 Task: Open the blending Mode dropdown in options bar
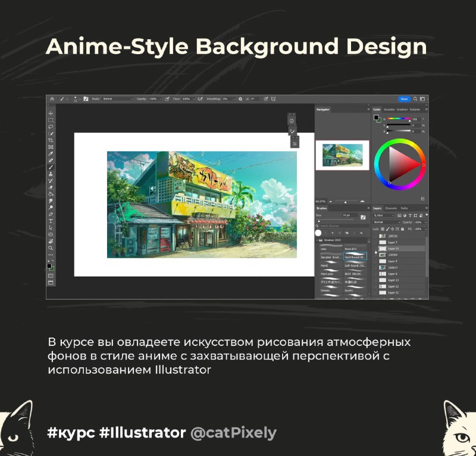tap(117, 99)
